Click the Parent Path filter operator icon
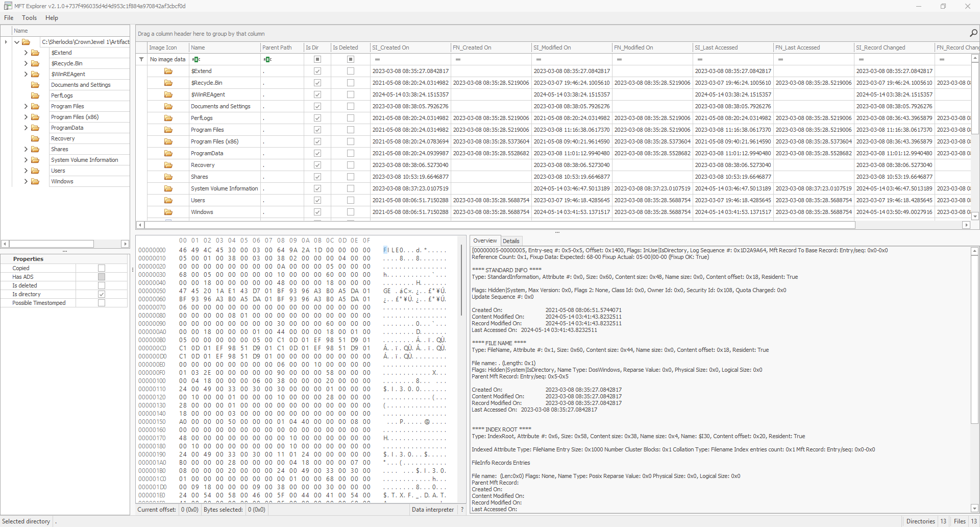This screenshot has width=980, height=527. pyautogui.click(x=267, y=59)
